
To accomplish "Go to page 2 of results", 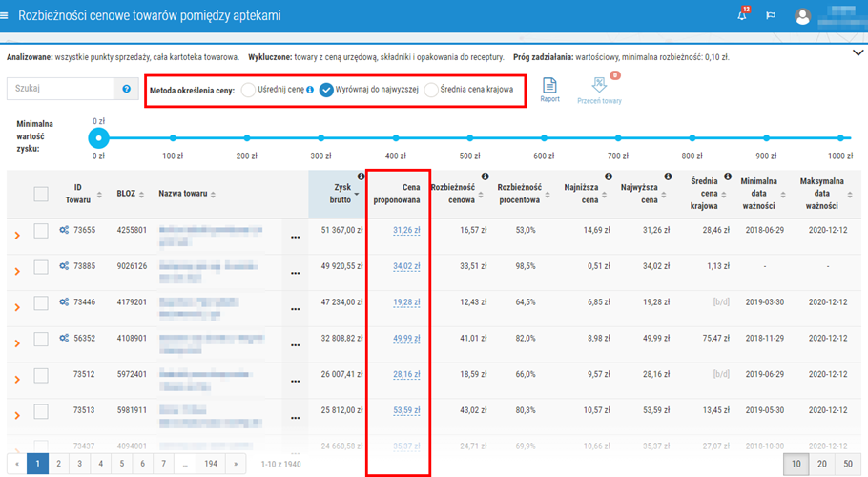I will 58,463.
